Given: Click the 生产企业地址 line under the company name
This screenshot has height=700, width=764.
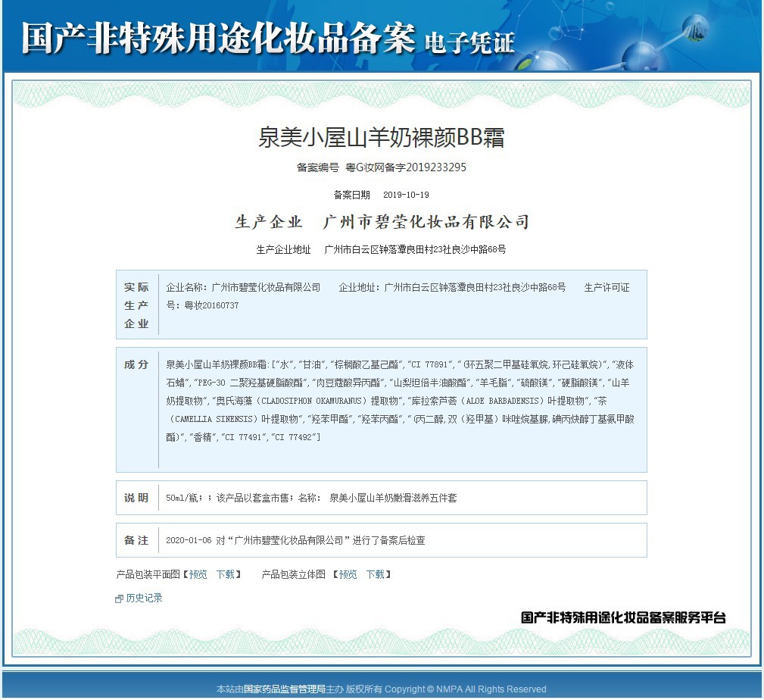Looking at the screenshot, I should (x=382, y=249).
